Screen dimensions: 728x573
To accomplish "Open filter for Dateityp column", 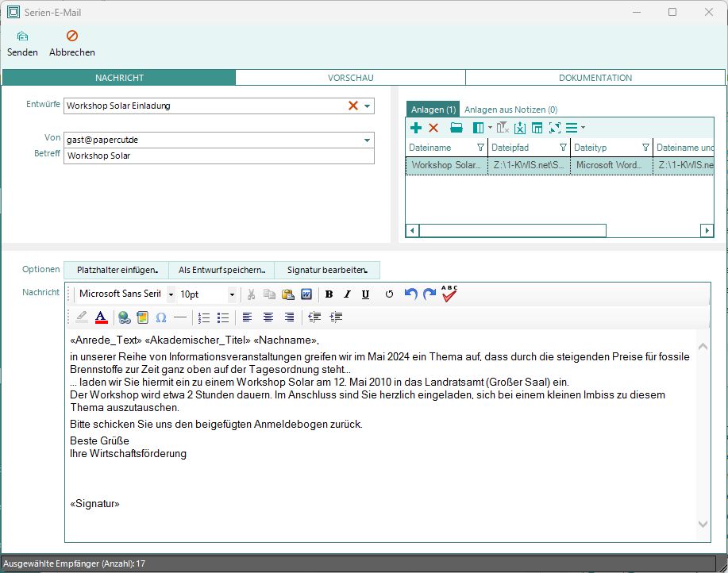I will [x=645, y=148].
